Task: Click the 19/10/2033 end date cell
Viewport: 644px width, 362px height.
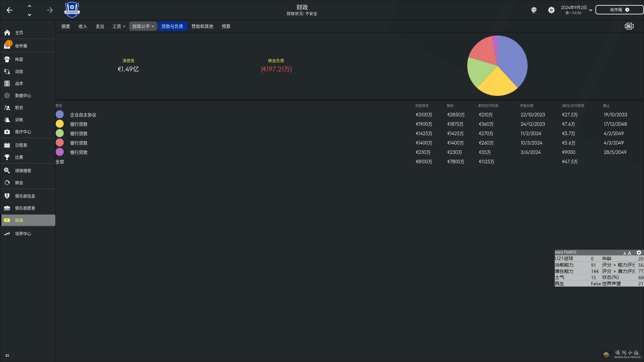Action: (x=615, y=115)
